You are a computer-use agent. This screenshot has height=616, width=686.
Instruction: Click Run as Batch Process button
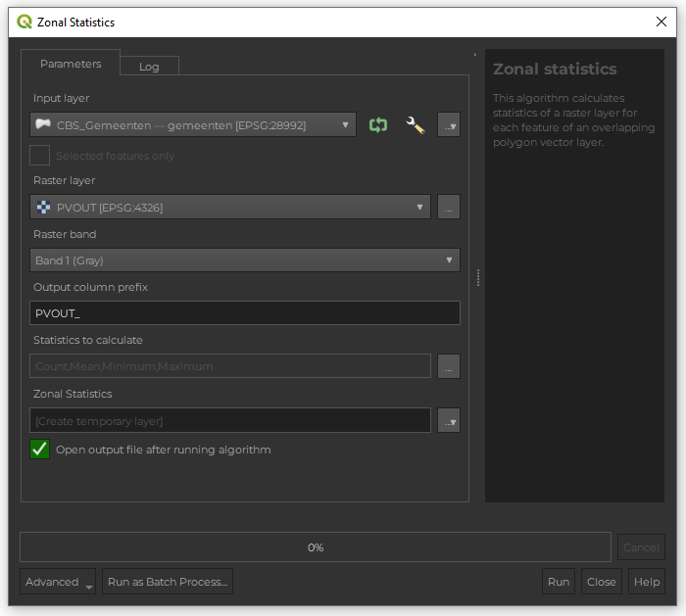[168, 582]
